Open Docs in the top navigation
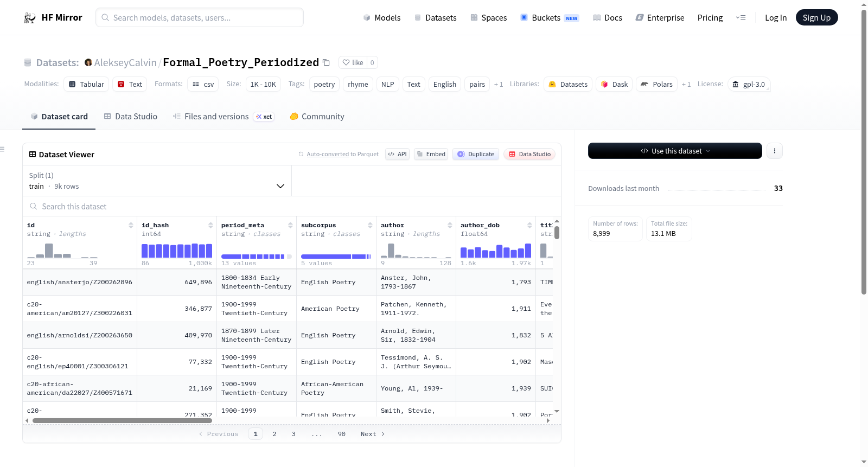The image size is (868, 467). pos(608,18)
